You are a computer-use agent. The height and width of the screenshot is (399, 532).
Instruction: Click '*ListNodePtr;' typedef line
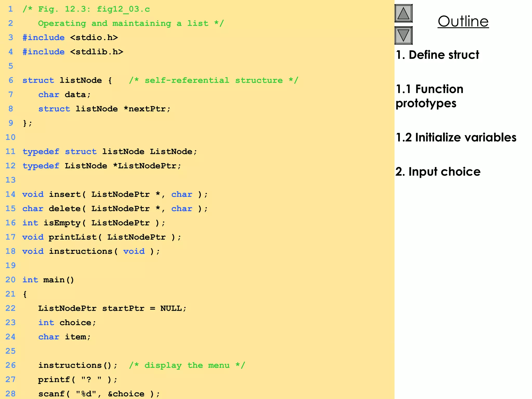(x=147, y=166)
